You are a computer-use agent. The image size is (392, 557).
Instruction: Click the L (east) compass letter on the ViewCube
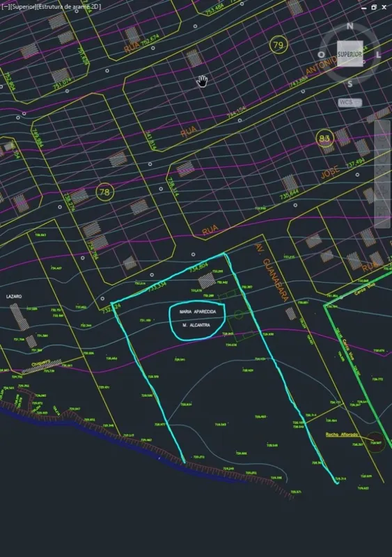(x=379, y=55)
